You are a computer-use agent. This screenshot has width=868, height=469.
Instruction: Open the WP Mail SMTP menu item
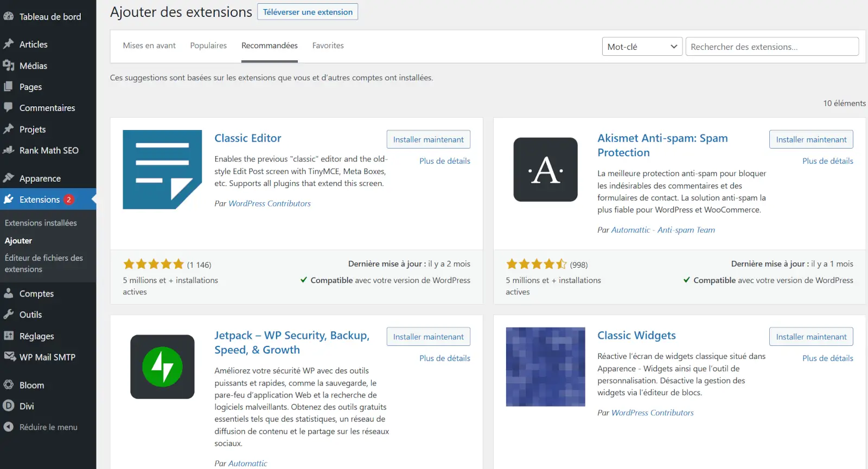48,357
